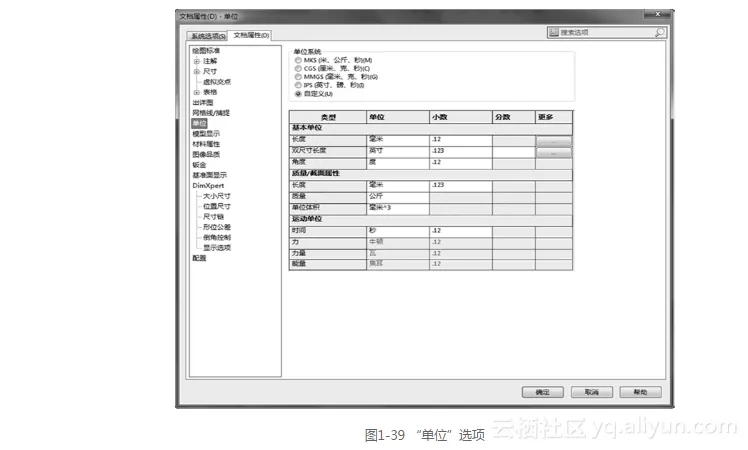
Task: Select 显示选项 under DimXpert
Action: pos(217,248)
